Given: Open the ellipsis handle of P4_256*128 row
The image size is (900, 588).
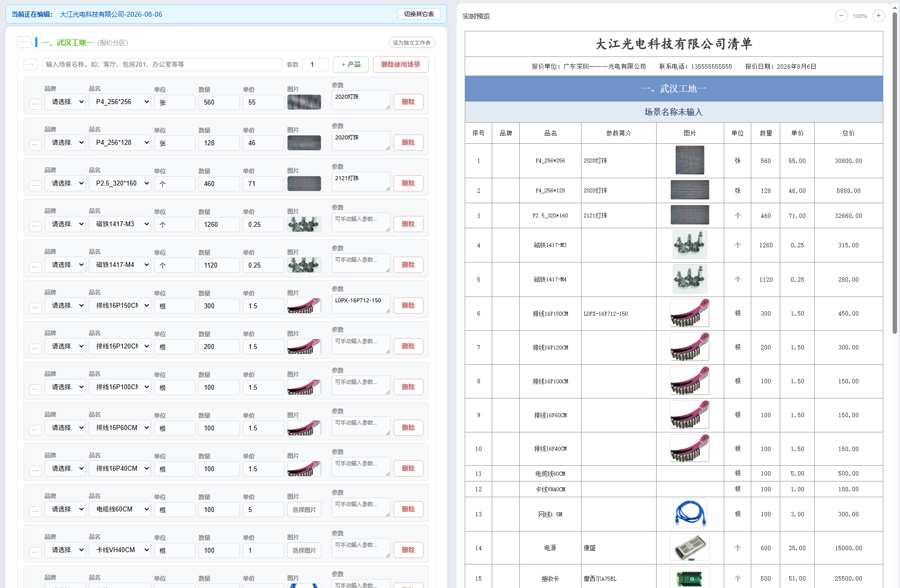Looking at the screenshot, I should pyautogui.click(x=35, y=145).
